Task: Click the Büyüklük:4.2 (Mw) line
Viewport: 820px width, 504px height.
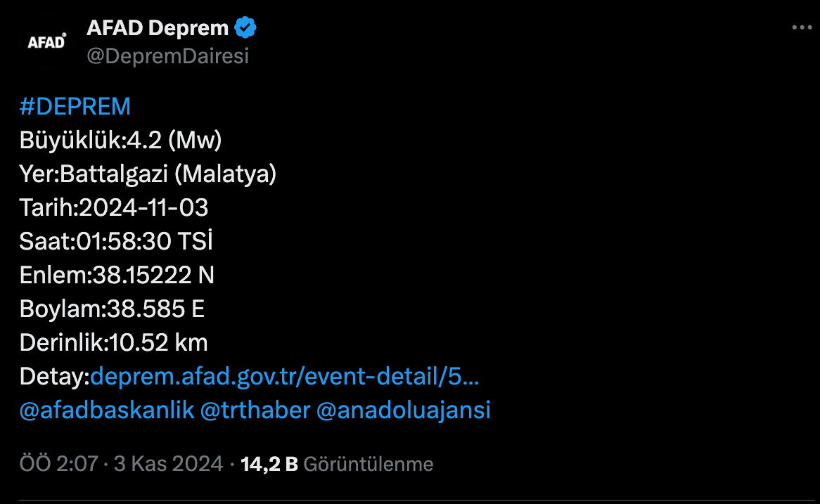Action: (121, 140)
